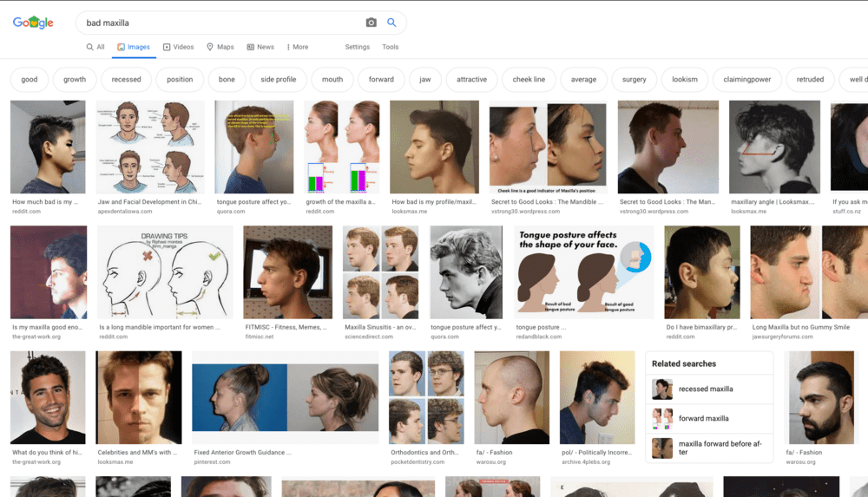
Task: Switch to the Maps tab
Action: tap(220, 47)
